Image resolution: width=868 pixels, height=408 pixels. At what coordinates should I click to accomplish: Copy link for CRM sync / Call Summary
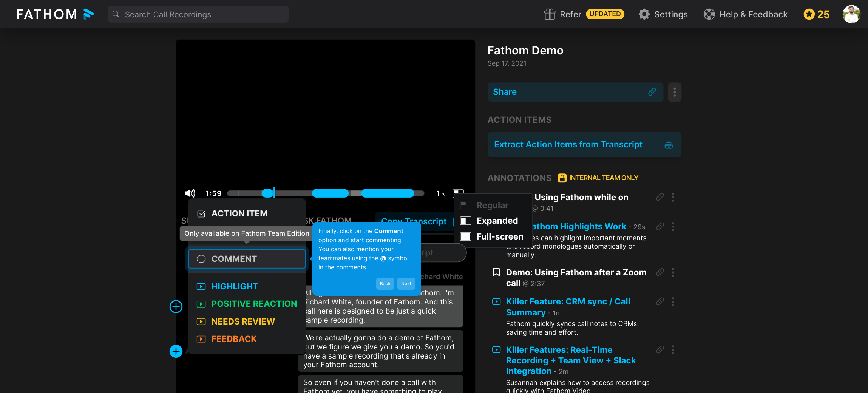tap(660, 301)
